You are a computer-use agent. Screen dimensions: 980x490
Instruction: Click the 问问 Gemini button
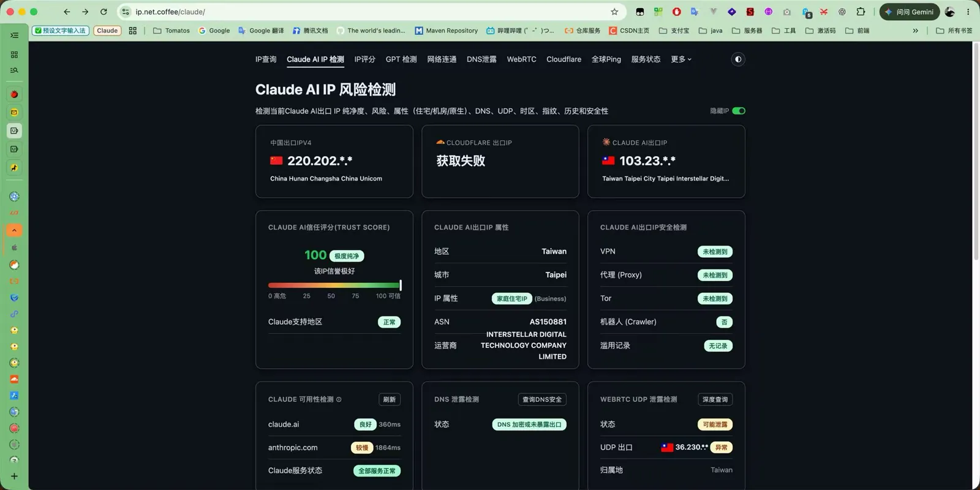910,12
